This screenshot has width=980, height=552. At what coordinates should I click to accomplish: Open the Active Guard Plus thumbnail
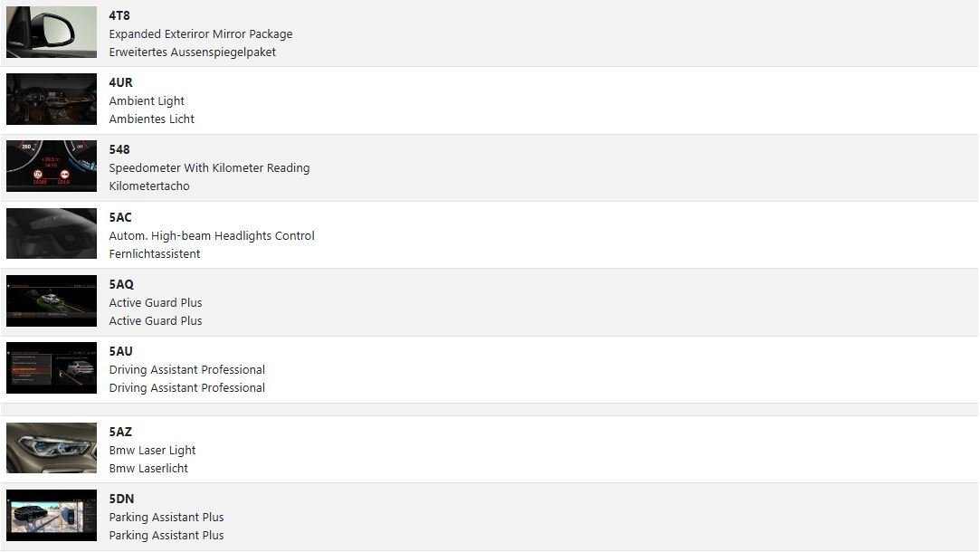[52, 300]
